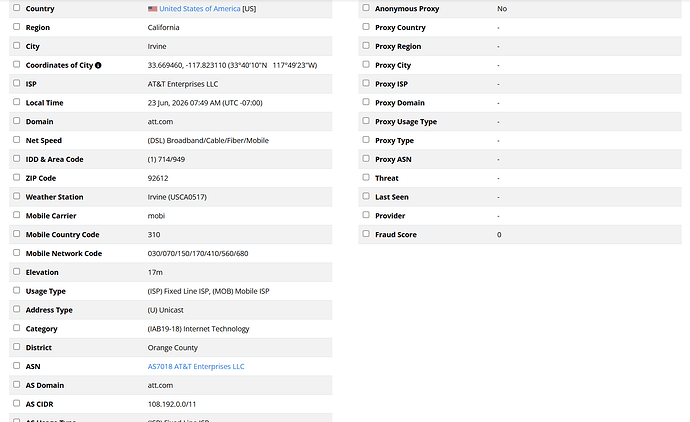The width and height of the screenshot is (690, 422).
Task: Tick the ZIP Code checkbox
Action: pos(17,177)
